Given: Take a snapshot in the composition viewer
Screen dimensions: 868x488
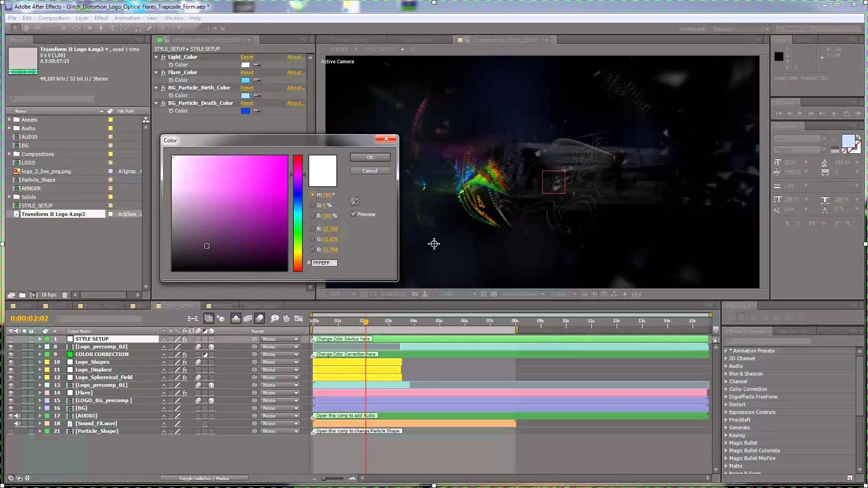Looking at the screenshot, I should [415, 294].
